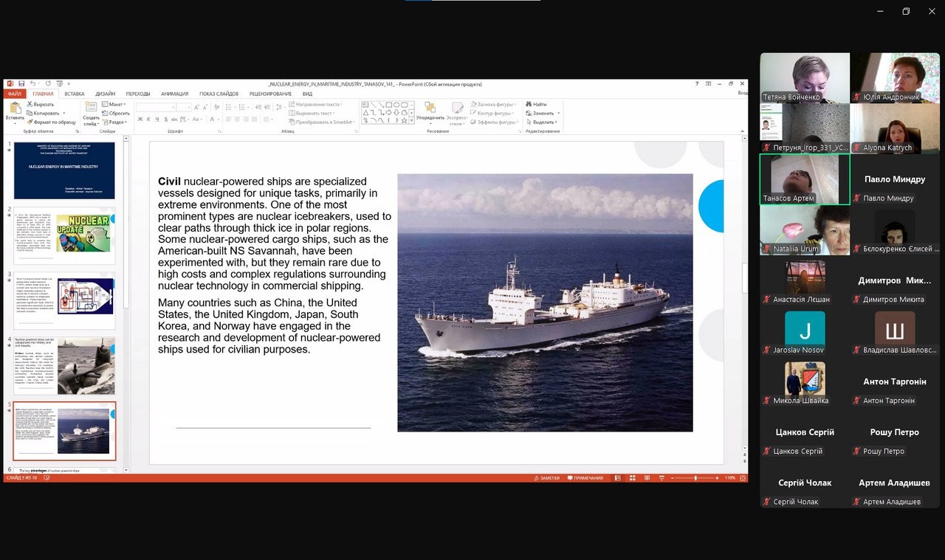Toggle Bold (Ж) formatting

click(140, 119)
